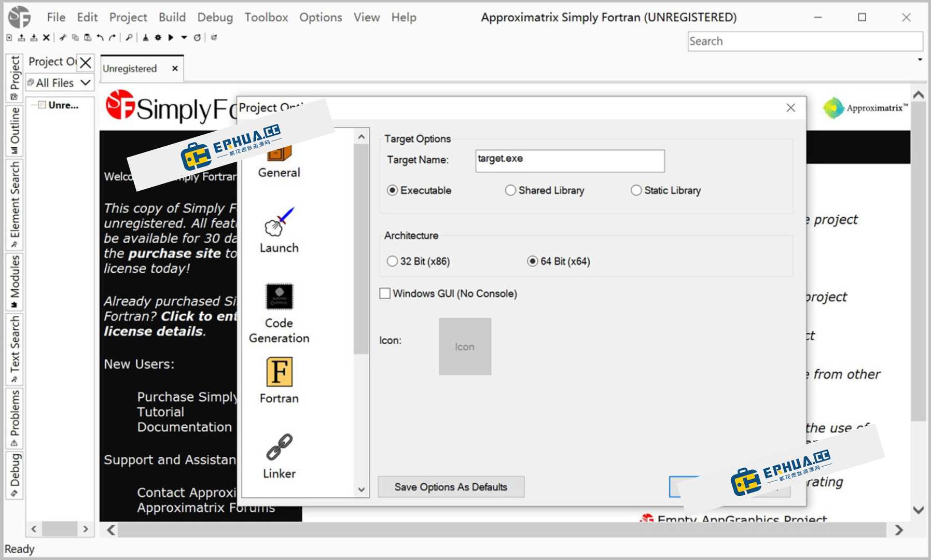The height and width of the screenshot is (560, 931).
Task: Click the Undo arrow icon
Action: 100,37
